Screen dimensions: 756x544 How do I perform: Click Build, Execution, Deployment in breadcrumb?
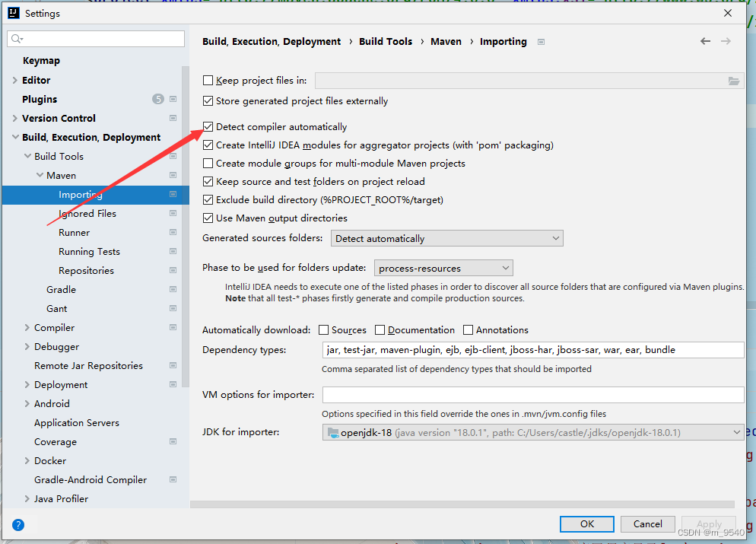(272, 42)
